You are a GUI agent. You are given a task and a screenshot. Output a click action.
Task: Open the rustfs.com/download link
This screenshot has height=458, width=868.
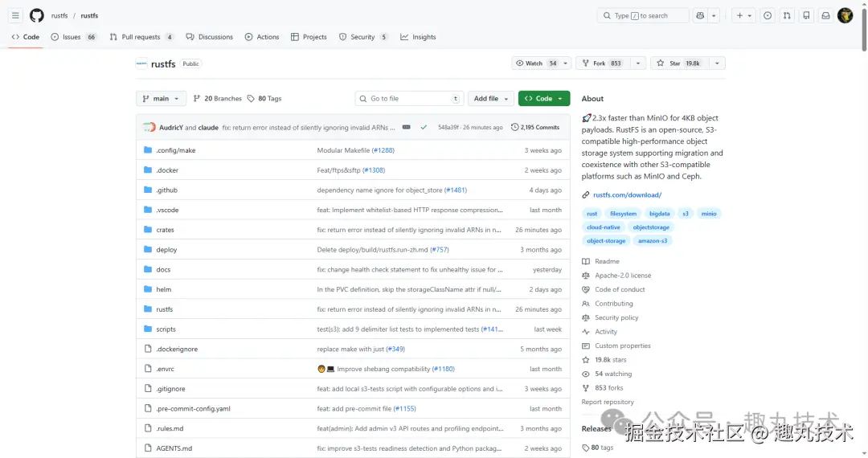pyautogui.click(x=627, y=194)
